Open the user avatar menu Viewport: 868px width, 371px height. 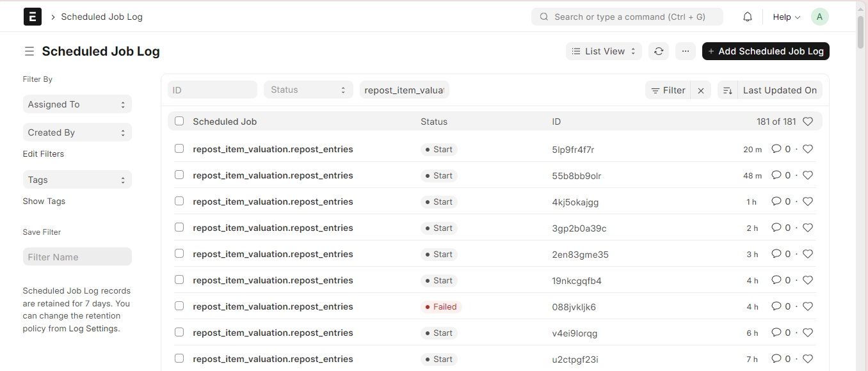819,17
